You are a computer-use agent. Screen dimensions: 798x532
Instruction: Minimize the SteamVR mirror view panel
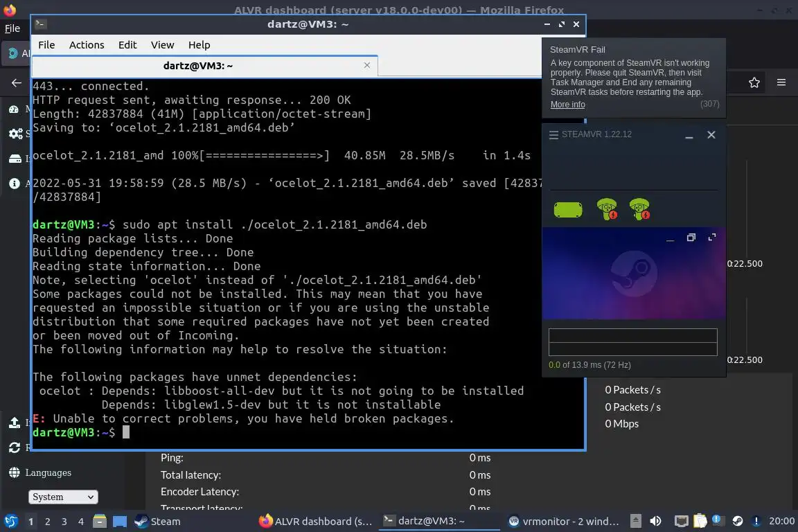click(x=670, y=239)
